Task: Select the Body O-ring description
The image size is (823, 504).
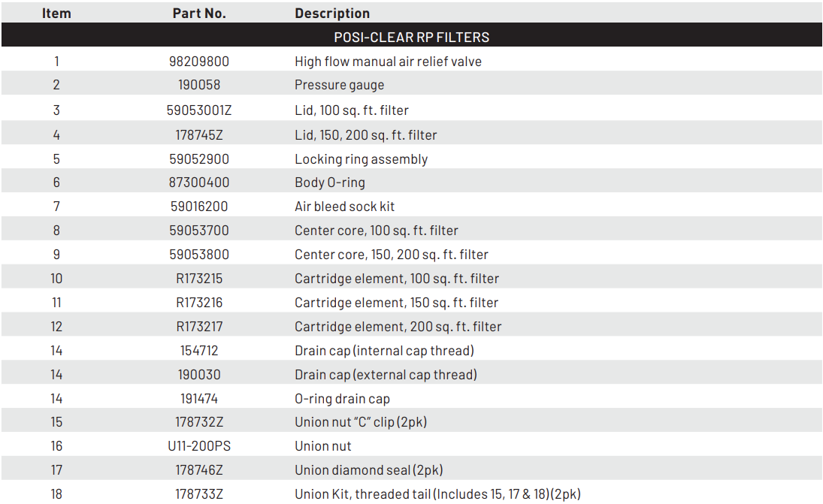Action: (330, 183)
